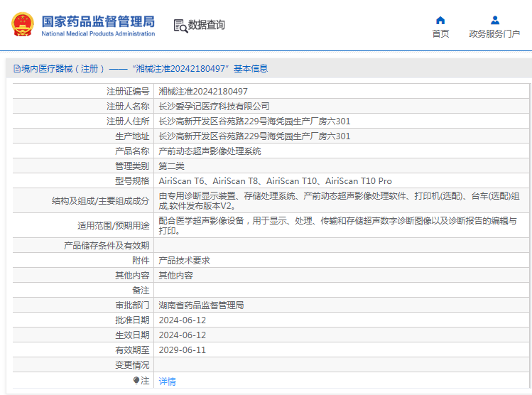The height and width of the screenshot is (395, 532).
Task: Open 政务服务门户 portal
Action: pos(494,34)
